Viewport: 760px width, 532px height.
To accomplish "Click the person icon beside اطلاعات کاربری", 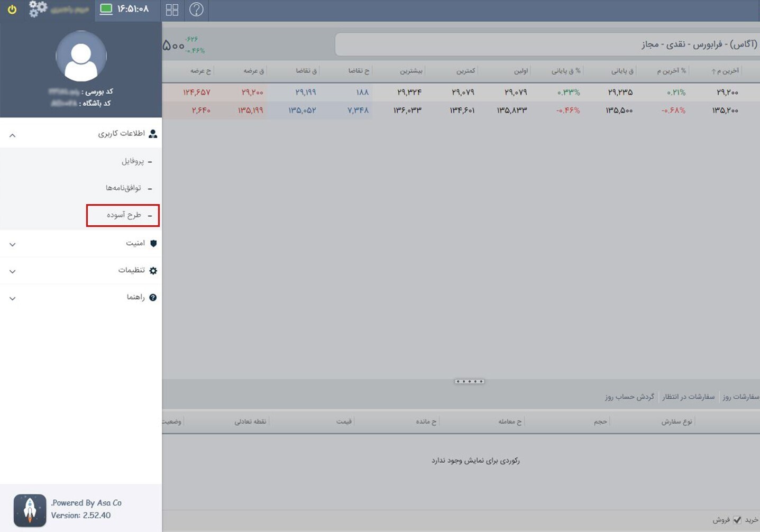I will pyautogui.click(x=153, y=134).
